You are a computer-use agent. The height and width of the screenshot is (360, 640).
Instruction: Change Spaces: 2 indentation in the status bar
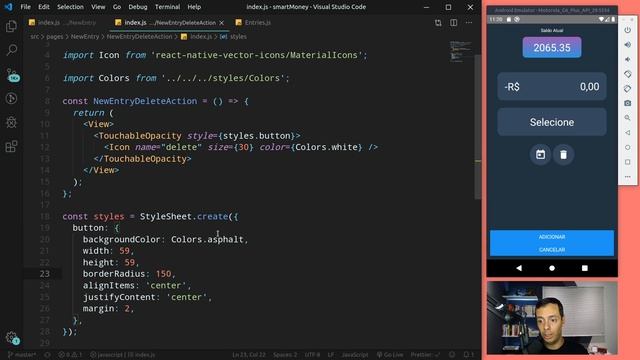click(285, 355)
